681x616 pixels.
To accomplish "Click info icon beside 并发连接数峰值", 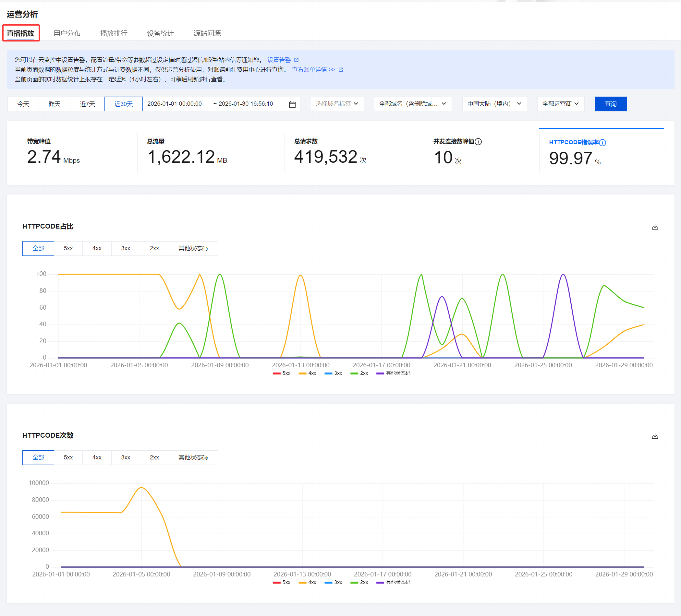I will coord(478,141).
